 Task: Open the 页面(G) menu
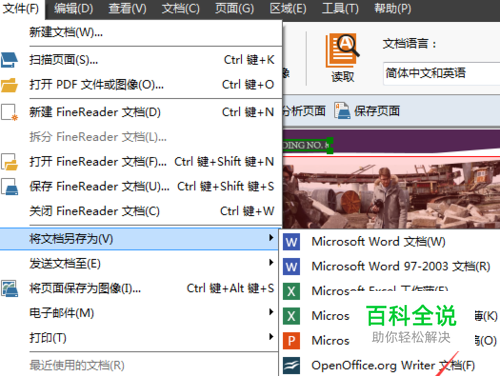[234, 9]
